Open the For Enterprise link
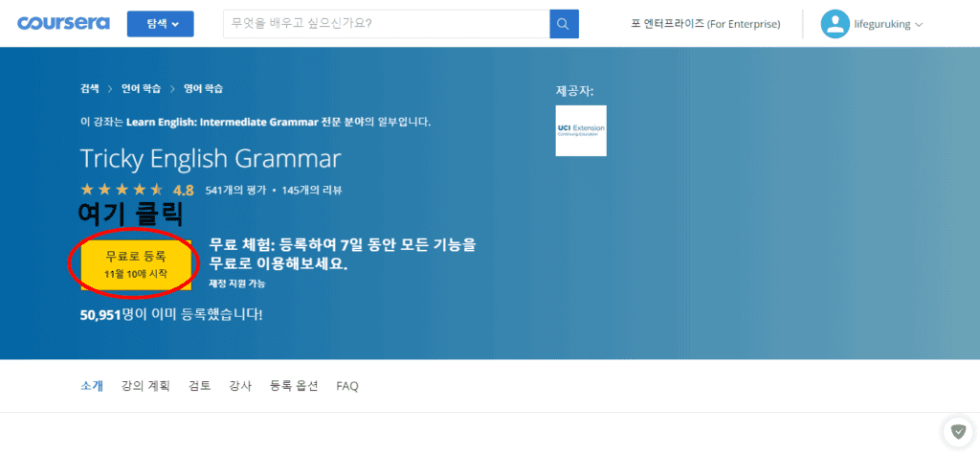The height and width of the screenshot is (454, 980). click(705, 24)
